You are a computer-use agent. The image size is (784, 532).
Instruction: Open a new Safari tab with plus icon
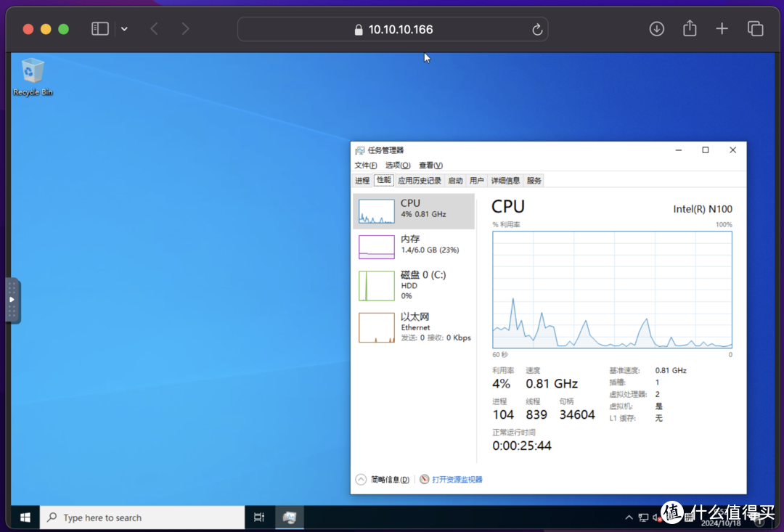click(722, 29)
